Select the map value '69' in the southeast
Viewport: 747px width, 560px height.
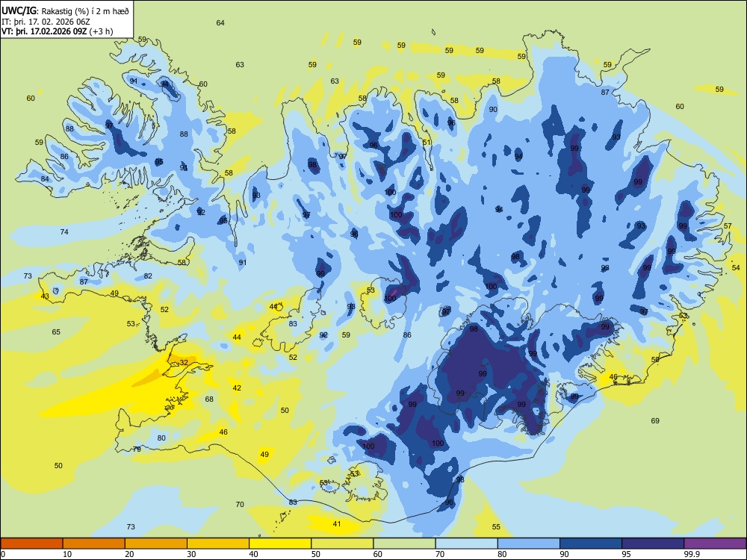tap(655, 420)
